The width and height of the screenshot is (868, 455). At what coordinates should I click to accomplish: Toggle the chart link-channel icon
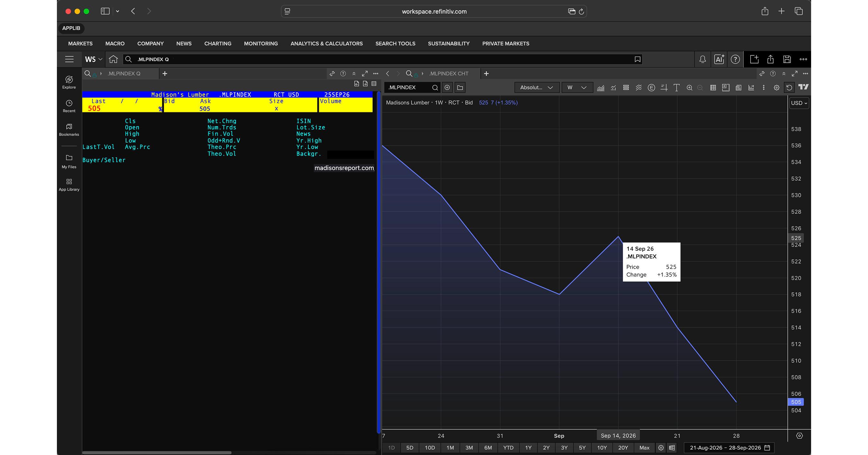coord(762,74)
